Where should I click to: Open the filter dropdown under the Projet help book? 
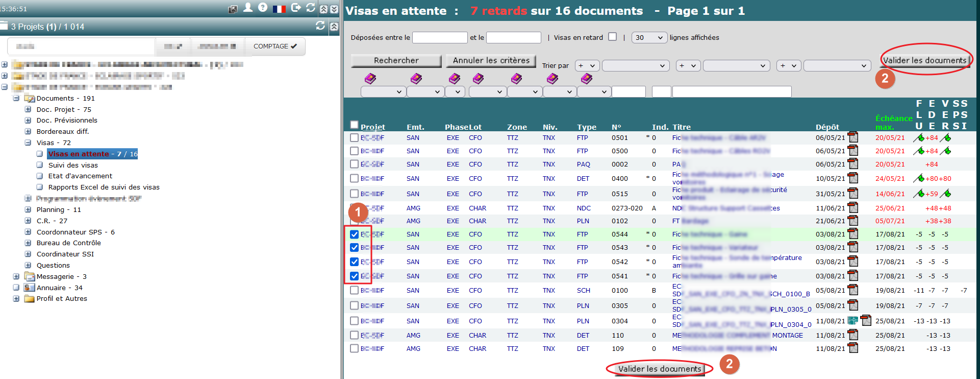pos(383,91)
